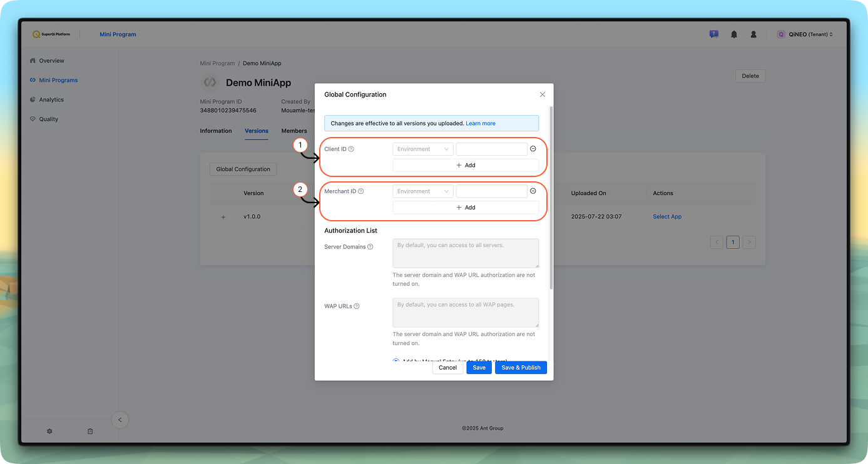Open the feedback chat icon in header
The width and height of the screenshot is (868, 464).
(713, 34)
